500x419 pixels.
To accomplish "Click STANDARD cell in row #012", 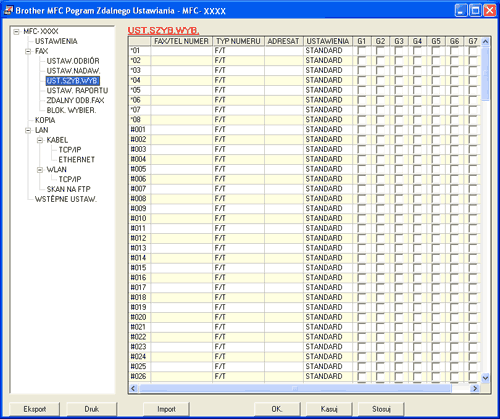I will click(x=328, y=238).
